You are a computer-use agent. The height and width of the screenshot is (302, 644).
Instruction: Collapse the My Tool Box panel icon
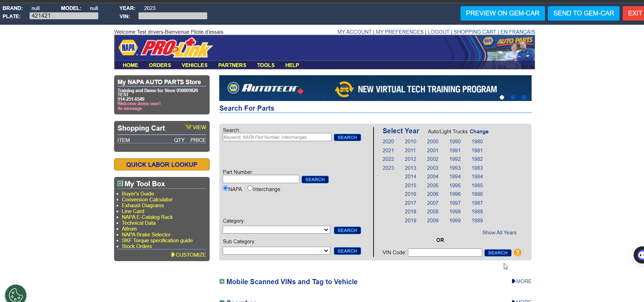pos(120,183)
